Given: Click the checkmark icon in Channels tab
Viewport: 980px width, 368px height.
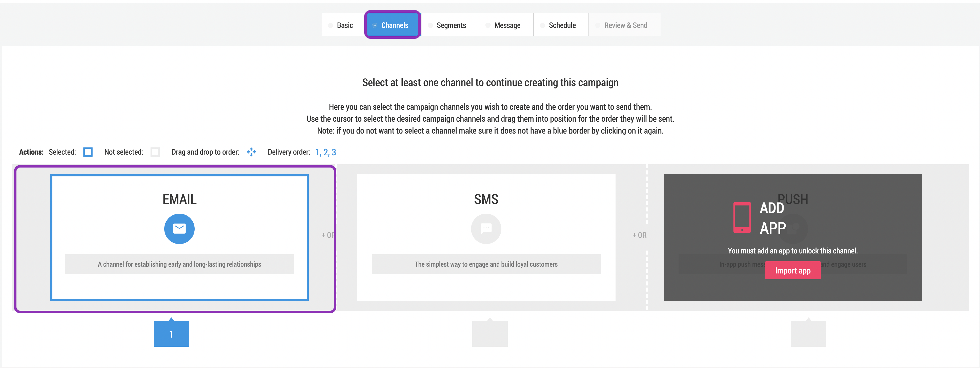Looking at the screenshot, I should [x=375, y=26].
